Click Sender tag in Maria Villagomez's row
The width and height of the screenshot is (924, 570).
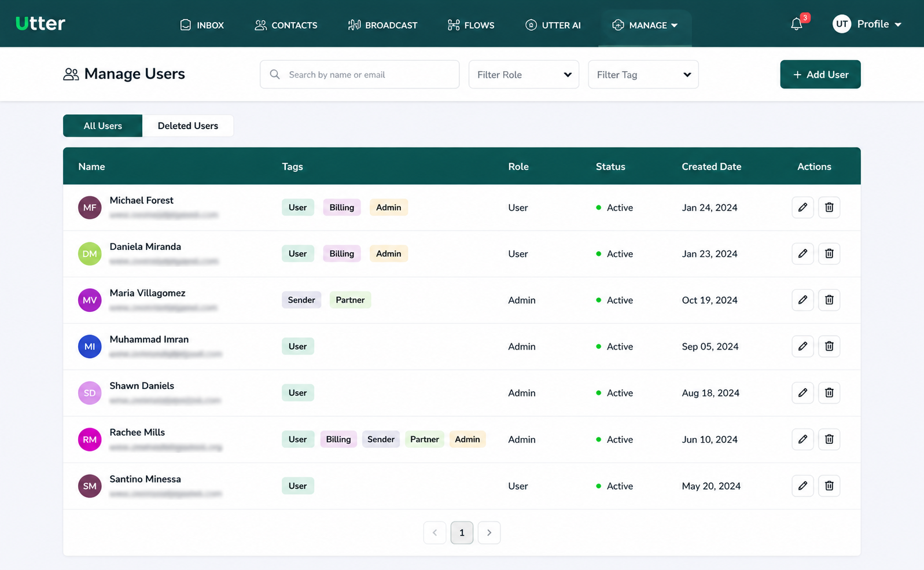[301, 300]
